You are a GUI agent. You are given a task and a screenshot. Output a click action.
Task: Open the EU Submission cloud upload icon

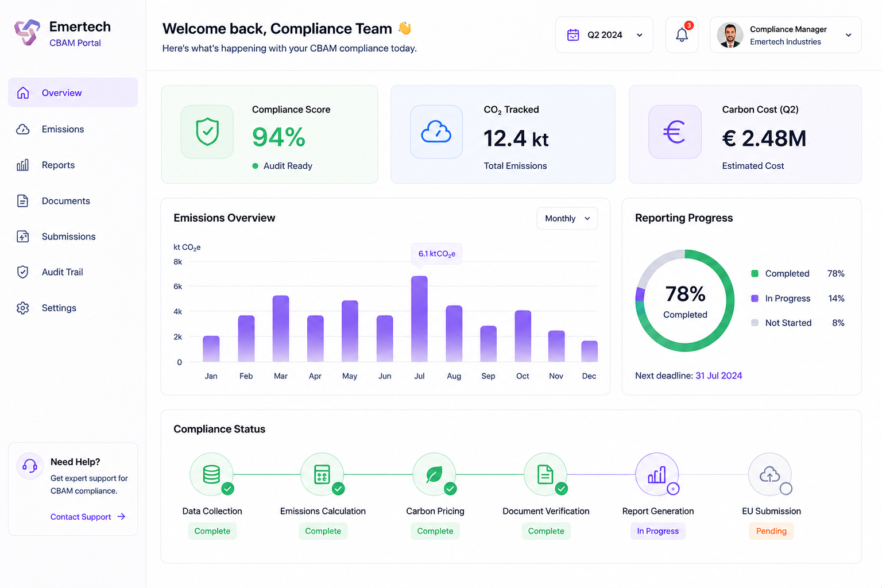pos(770,474)
